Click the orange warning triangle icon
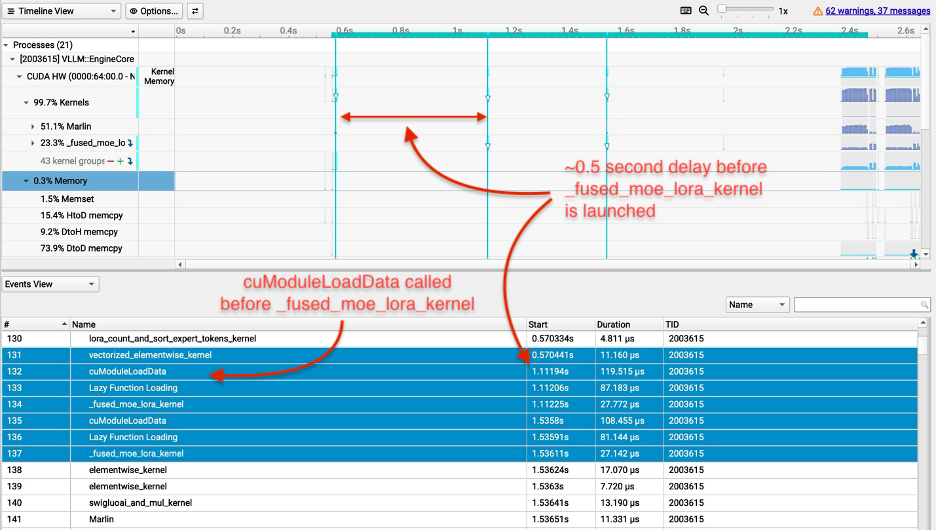 817,11
